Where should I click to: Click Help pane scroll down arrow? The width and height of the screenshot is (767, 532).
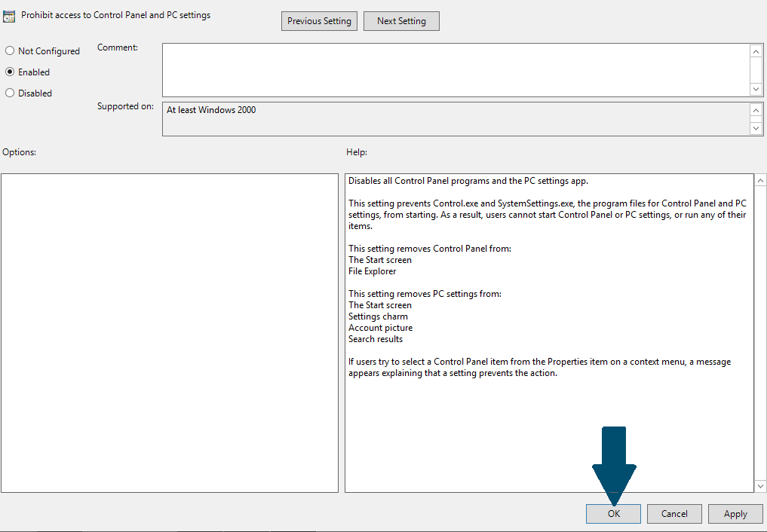point(760,485)
